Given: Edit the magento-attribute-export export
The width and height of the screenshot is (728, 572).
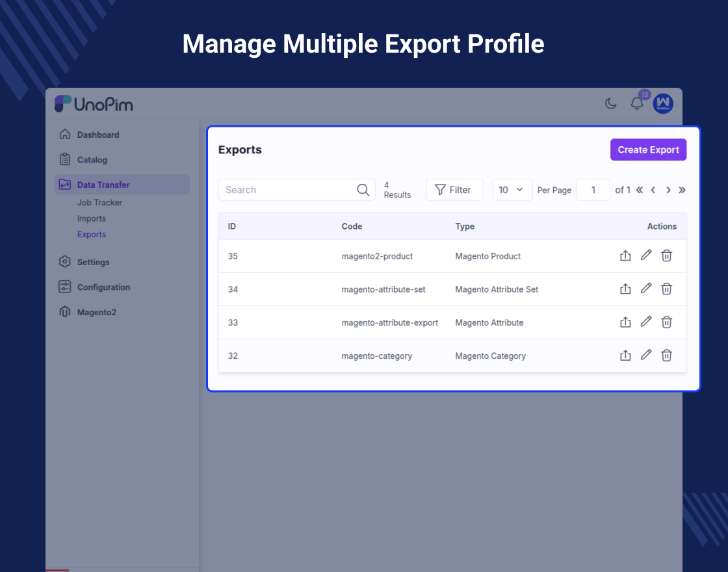Looking at the screenshot, I should (646, 322).
